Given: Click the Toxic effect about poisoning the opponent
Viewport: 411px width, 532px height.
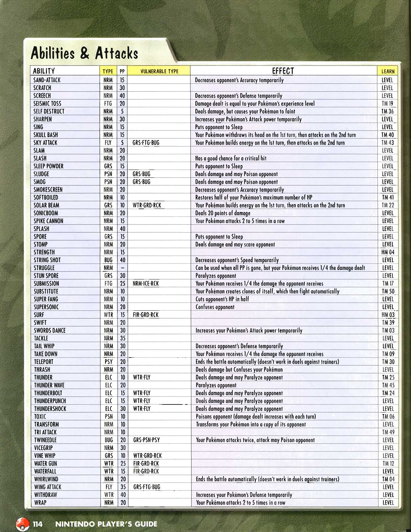Looking at the screenshot, I should point(256,417).
